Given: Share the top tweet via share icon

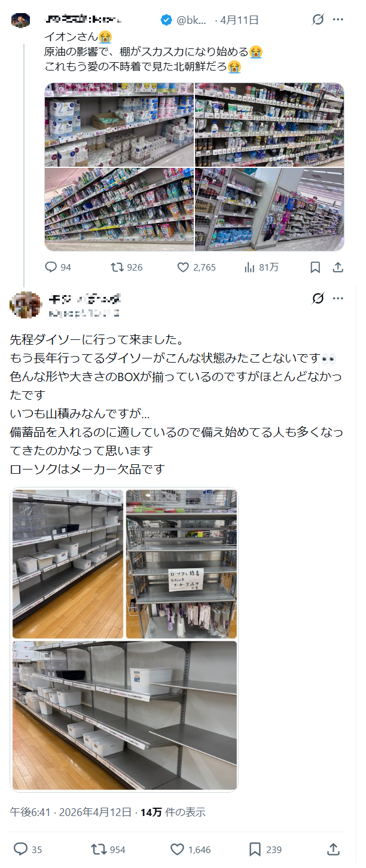Looking at the screenshot, I should [x=338, y=268].
